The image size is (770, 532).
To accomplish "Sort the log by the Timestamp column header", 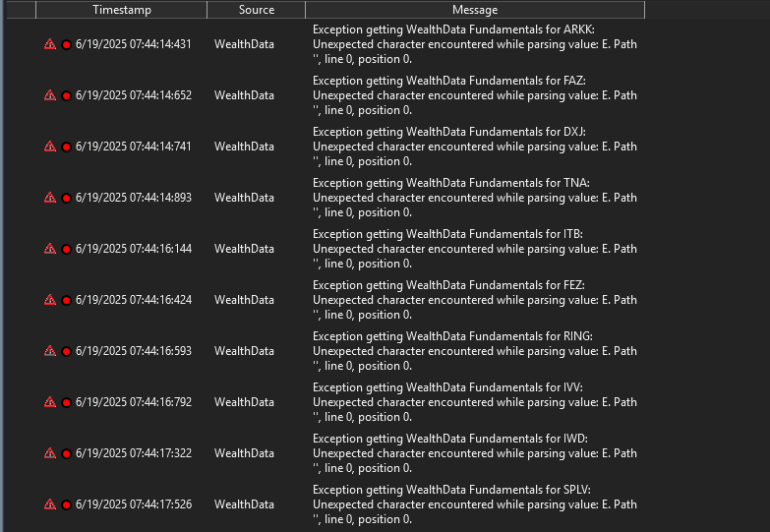I will pyautogui.click(x=121, y=10).
